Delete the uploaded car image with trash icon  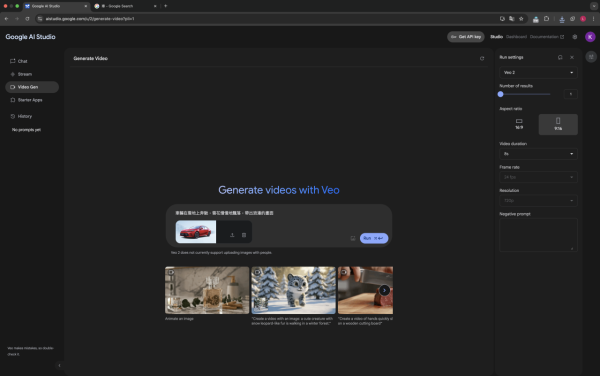pyautogui.click(x=244, y=235)
